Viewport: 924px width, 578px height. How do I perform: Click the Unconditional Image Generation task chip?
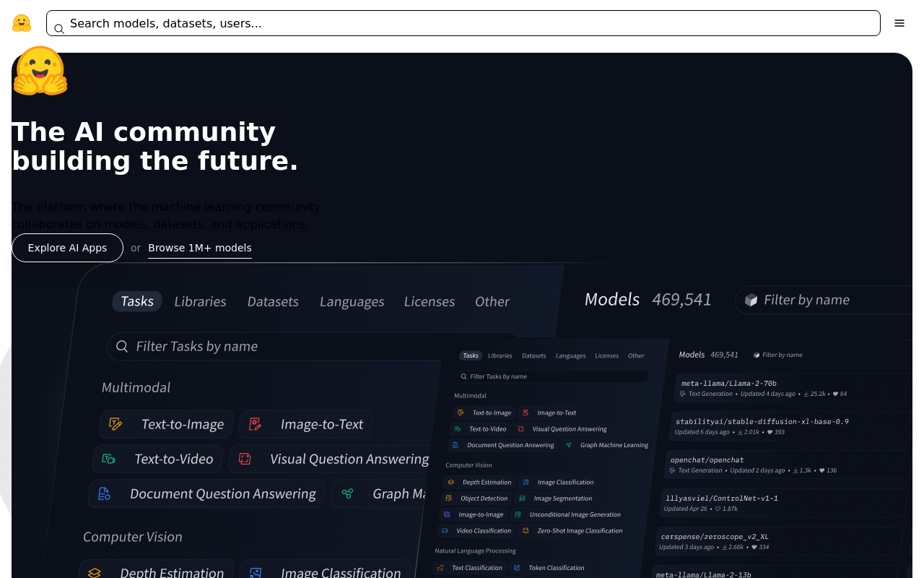pos(567,514)
